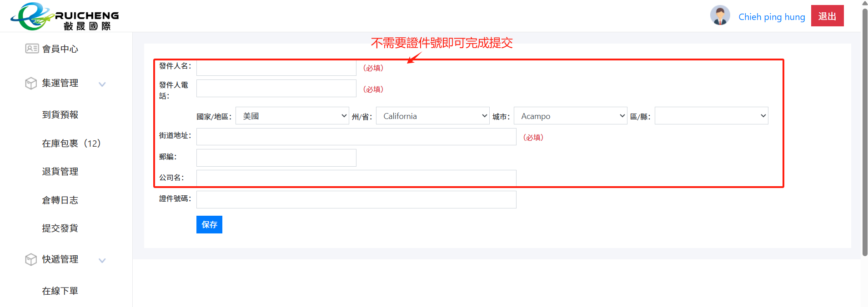This screenshot has width=868, height=307.
Task: Open 在庫包裹 (12) menu item
Action: click(71, 144)
